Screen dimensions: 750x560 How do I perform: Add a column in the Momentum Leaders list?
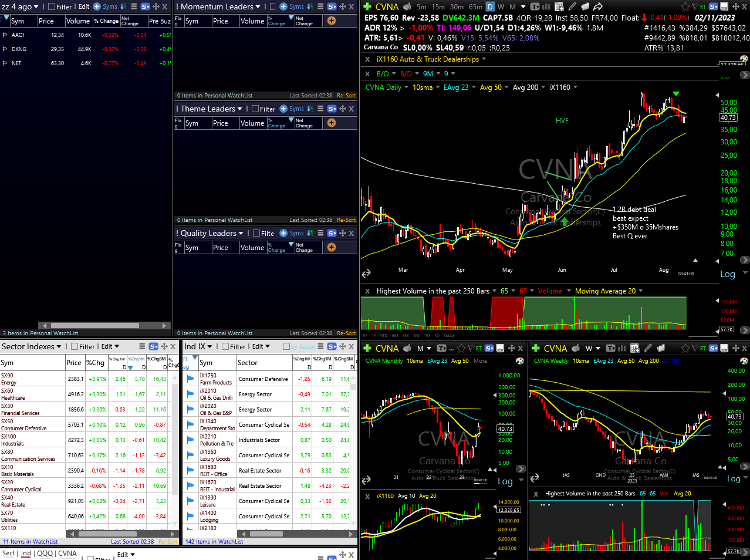pos(332,21)
